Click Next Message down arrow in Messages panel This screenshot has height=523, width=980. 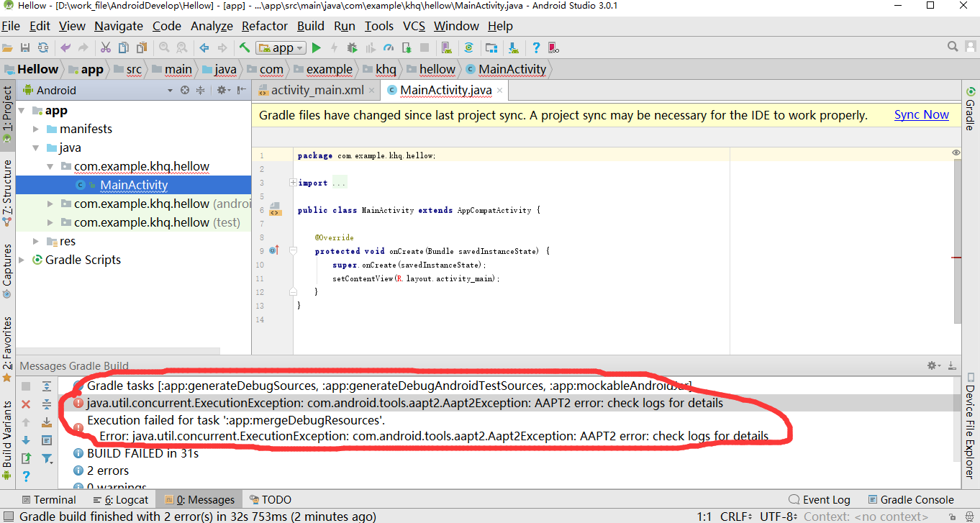26,440
